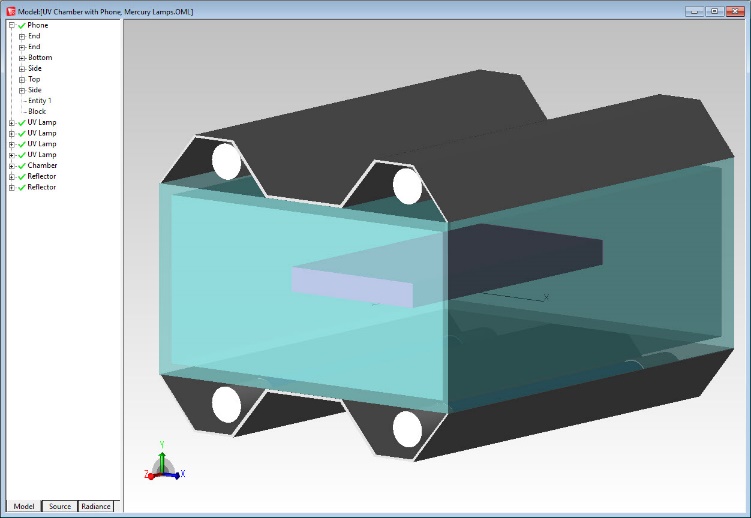Image resolution: width=751 pixels, height=518 pixels.
Task: Select the Block item in the tree
Action: [37, 112]
